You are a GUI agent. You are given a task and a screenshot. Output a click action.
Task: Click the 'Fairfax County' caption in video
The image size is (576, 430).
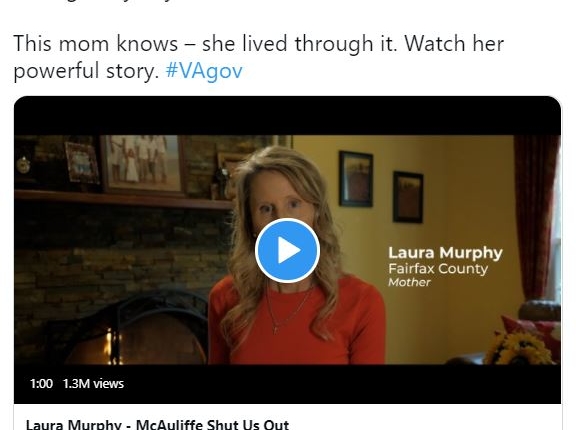(438, 269)
